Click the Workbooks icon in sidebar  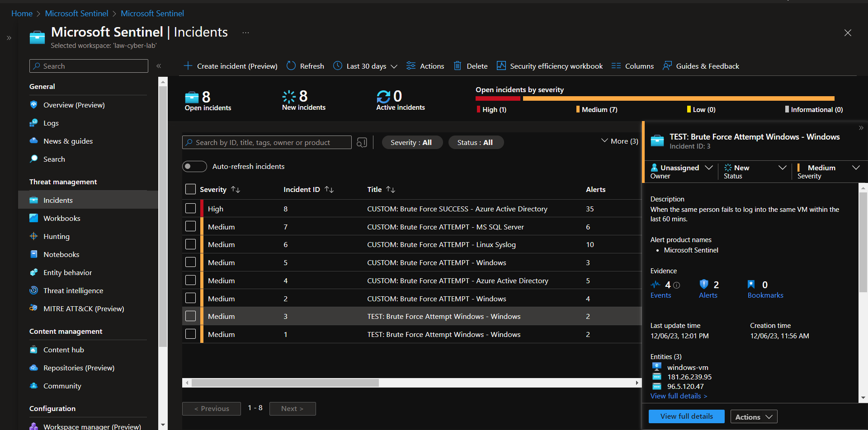click(33, 218)
